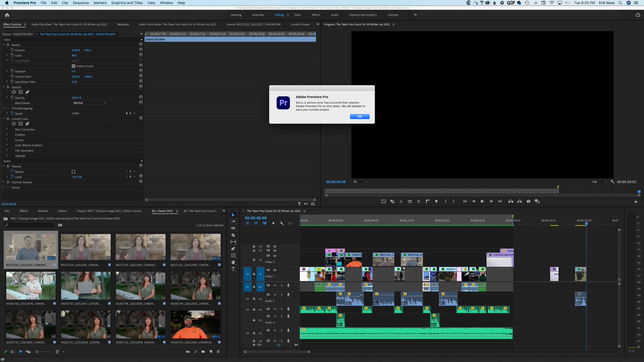Reset the Position parameter

(141, 50)
